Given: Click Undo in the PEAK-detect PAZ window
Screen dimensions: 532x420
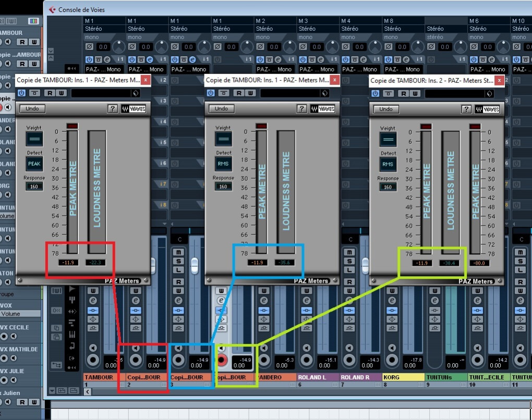Looking at the screenshot, I should coord(32,109).
